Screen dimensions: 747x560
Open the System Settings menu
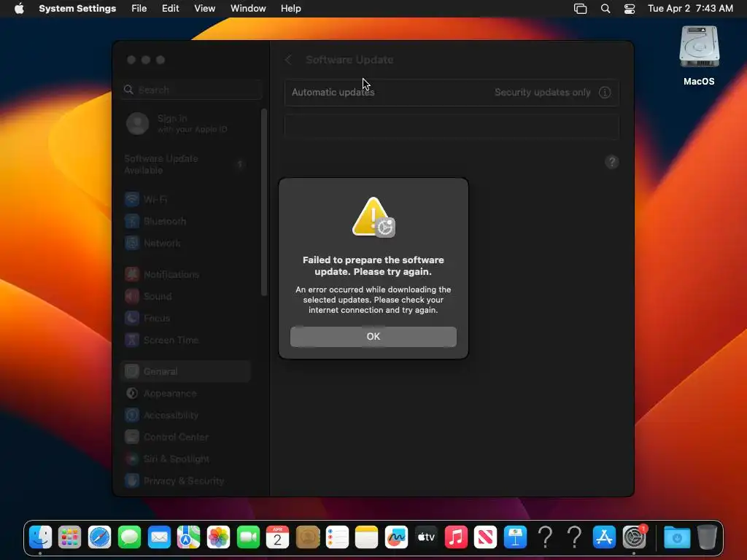(77, 9)
